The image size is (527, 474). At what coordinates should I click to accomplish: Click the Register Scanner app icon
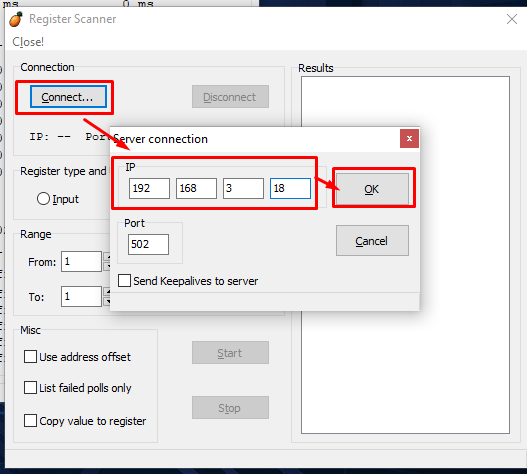(16, 19)
